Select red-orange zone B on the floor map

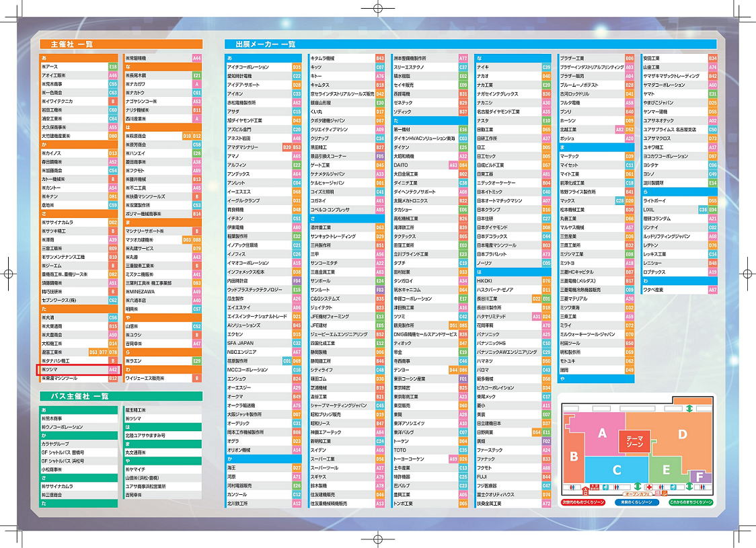[574, 457]
